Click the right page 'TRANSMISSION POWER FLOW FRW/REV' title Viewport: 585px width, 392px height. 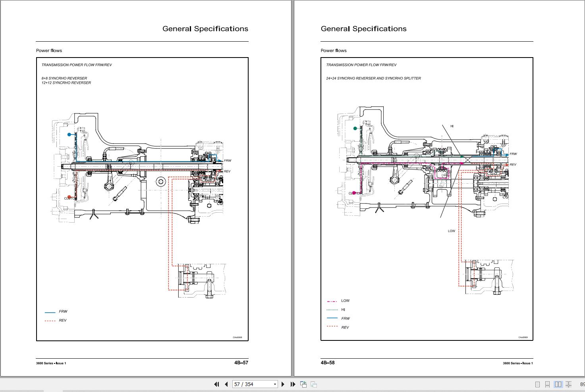point(361,65)
